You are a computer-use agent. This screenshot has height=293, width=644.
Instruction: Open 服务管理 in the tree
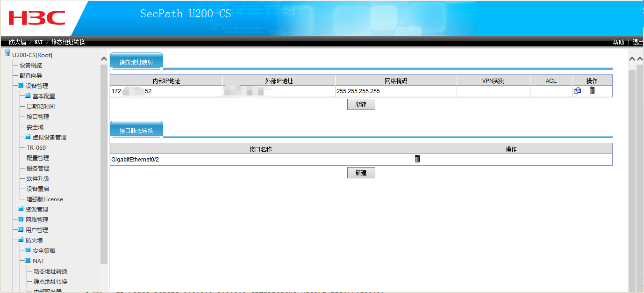tap(38, 168)
